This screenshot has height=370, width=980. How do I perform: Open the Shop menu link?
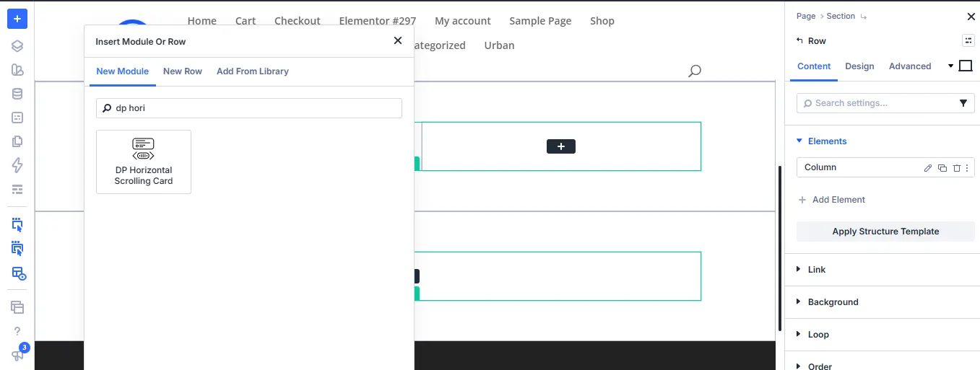point(602,21)
